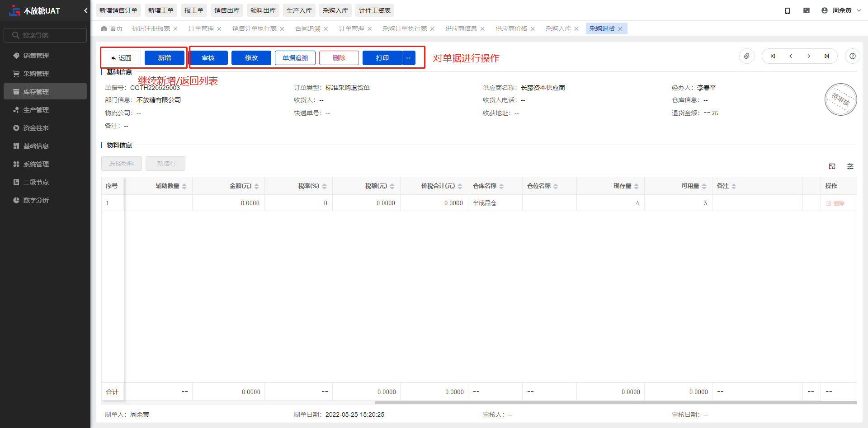Close the 供应商信息 tab

482,29
